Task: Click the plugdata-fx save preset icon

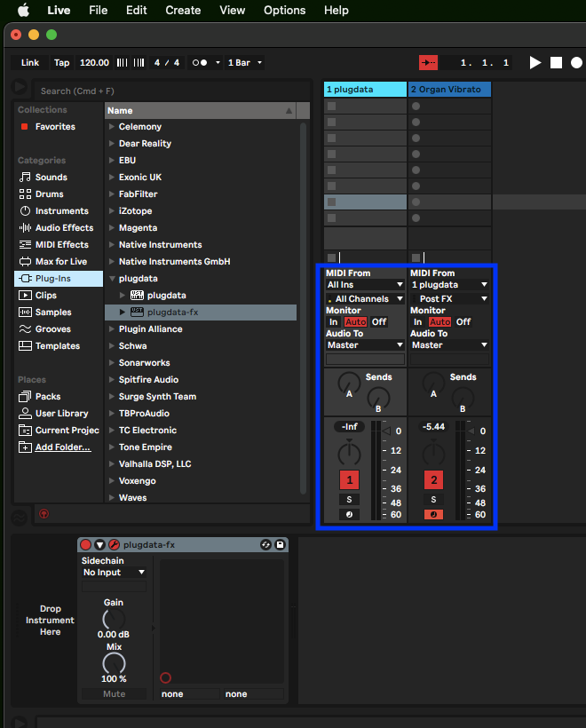Action: pyautogui.click(x=280, y=544)
